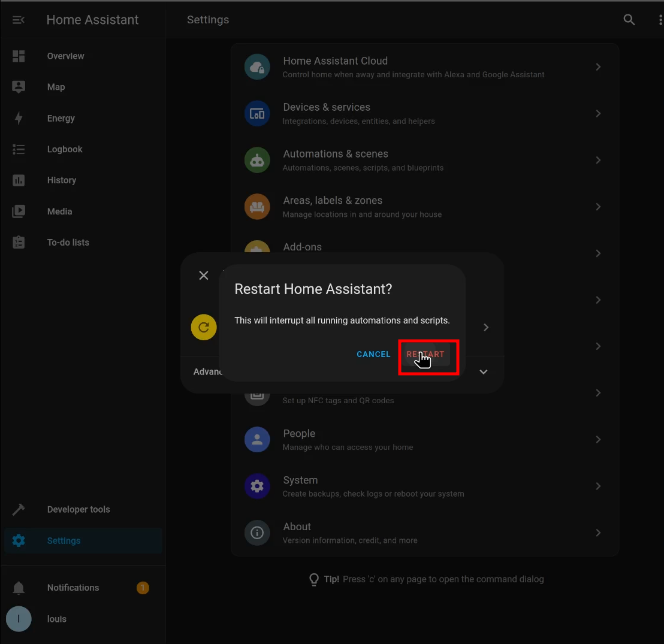Open the Developer tools hammer icon

pyautogui.click(x=19, y=509)
